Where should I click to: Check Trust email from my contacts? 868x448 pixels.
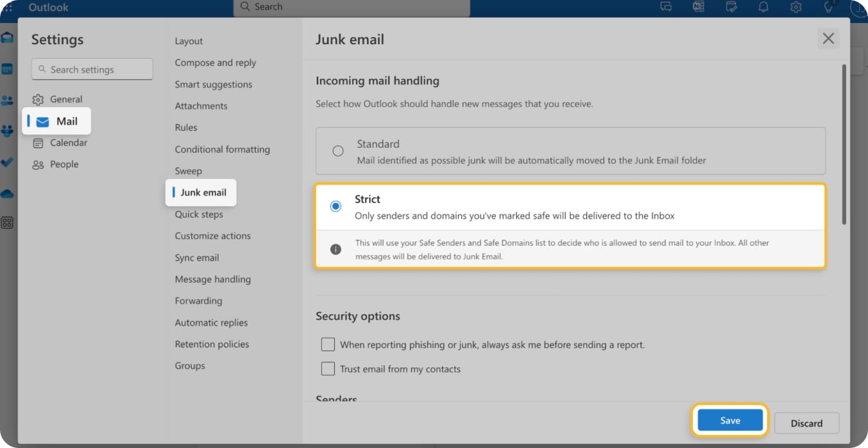pos(328,368)
